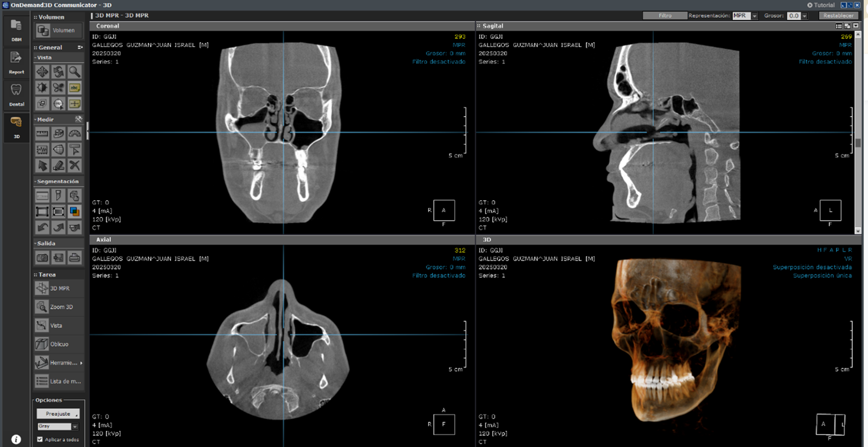868x447 pixels.
Task: Select the magnifier zoom tool
Action: coord(74,72)
